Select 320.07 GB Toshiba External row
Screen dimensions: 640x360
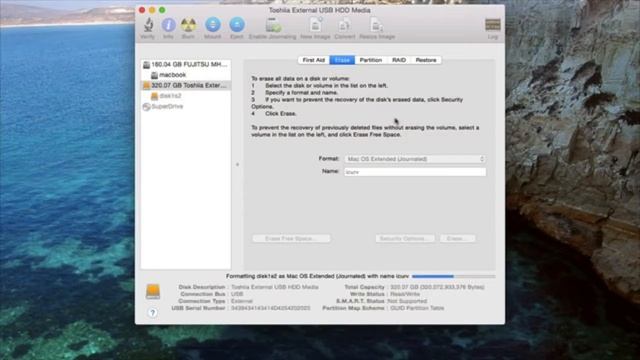click(x=186, y=85)
